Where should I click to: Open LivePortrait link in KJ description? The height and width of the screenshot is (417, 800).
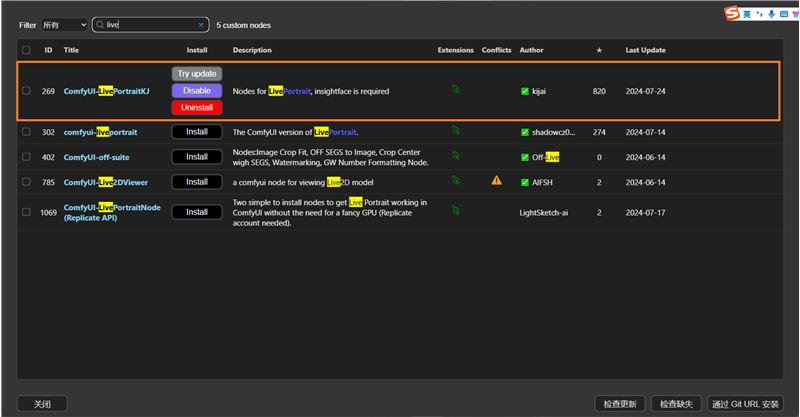point(289,91)
